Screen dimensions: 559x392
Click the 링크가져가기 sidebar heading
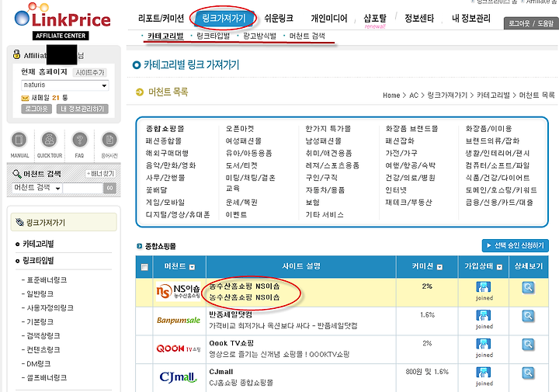64,222
